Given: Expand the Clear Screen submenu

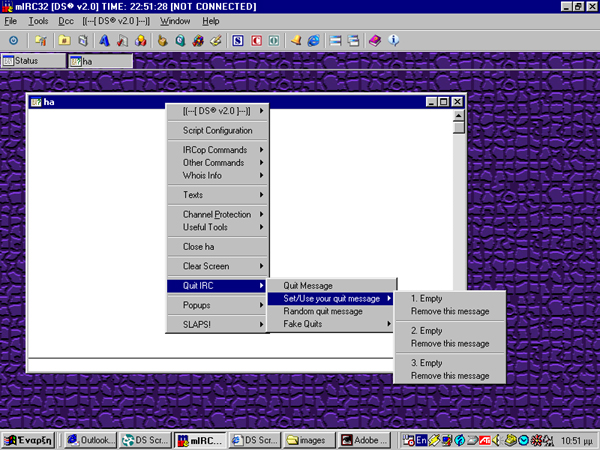Looking at the screenshot, I should [217, 266].
